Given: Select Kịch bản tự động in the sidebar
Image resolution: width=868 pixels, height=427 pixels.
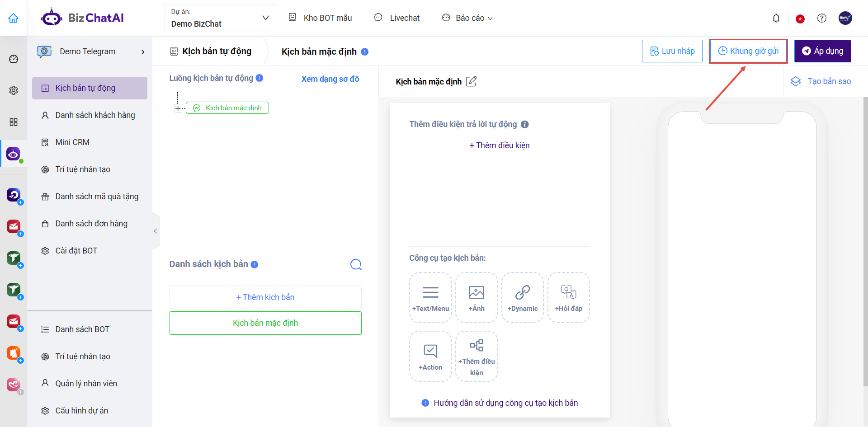Looking at the screenshot, I should (90, 88).
